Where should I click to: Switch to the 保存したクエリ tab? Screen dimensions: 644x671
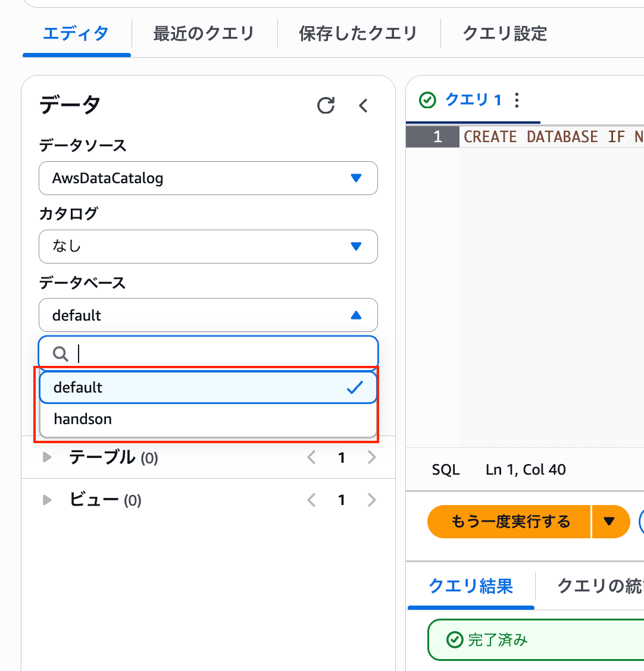pyautogui.click(x=358, y=33)
